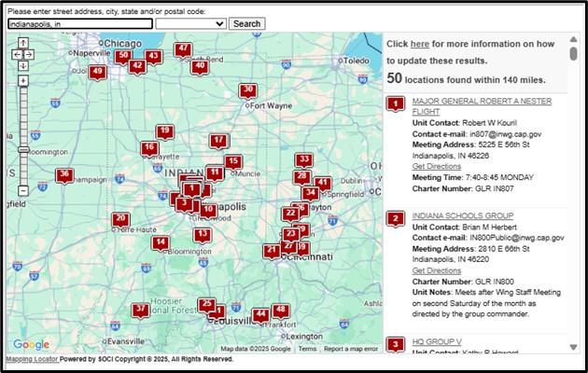
Task: Click marker 14 near Bloomington
Action: coord(161,243)
